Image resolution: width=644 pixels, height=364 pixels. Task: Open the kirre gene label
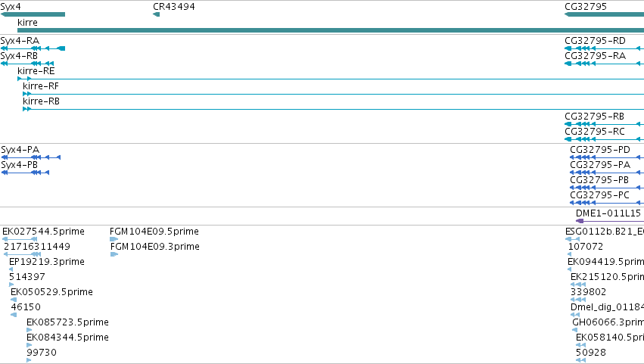(x=27, y=23)
